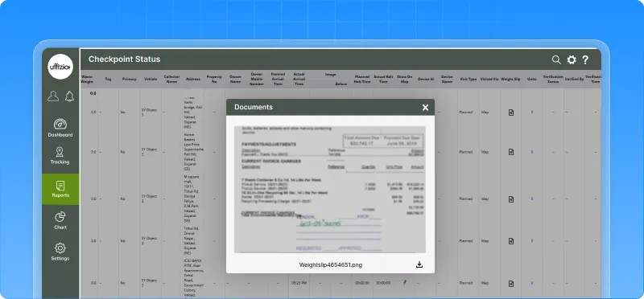Open the user profile icon
Image resolution: width=644 pixels, height=299 pixels.
pos(53,96)
